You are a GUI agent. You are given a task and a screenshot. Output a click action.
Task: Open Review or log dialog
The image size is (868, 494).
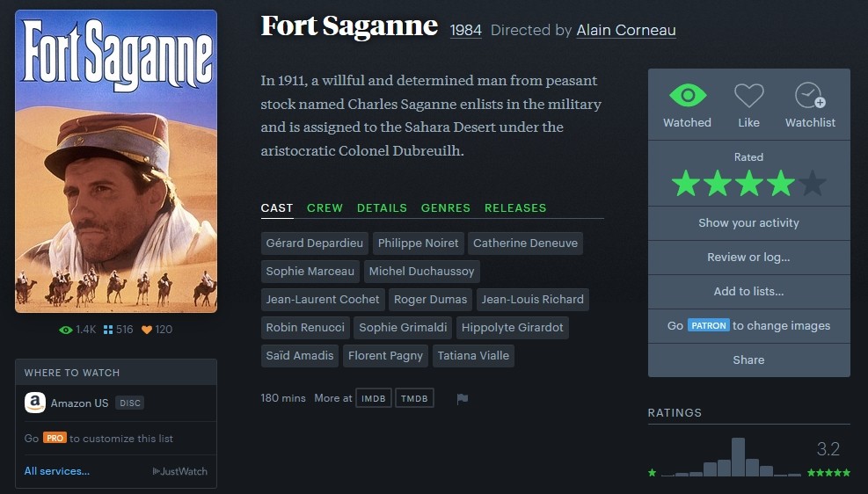pos(748,258)
